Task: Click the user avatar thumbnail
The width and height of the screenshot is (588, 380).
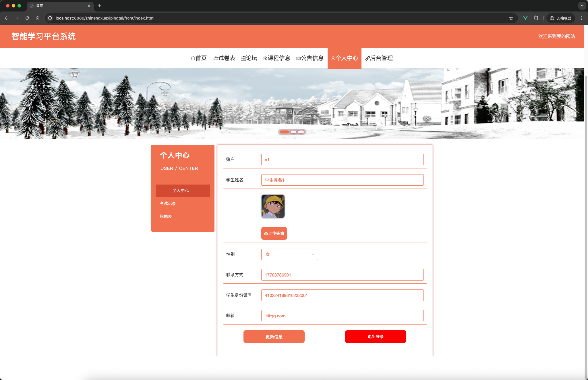Action: tap(273, 206)
